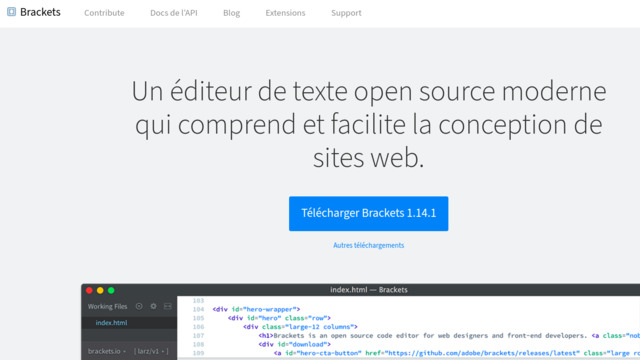The height and width of the screenshot is (360, 640).
Task: Click the github releases URL in code
Action: coord(482,353)
